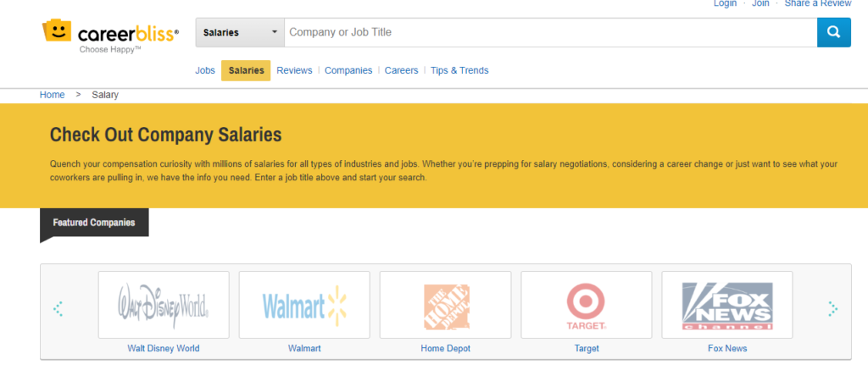The image size is (868, 392).
Task: Select the Target bullseye logo tile
Action: click(x=587, y=305)
